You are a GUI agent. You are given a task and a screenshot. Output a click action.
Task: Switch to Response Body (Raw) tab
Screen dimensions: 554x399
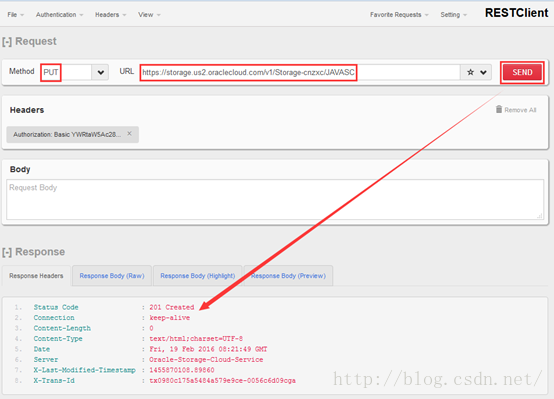point(112,276)
